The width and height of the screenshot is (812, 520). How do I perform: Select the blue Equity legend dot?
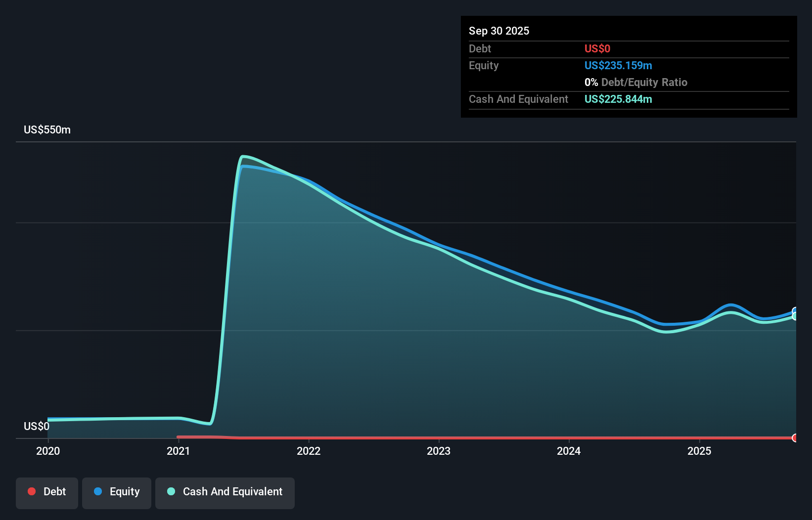[98, 491]
